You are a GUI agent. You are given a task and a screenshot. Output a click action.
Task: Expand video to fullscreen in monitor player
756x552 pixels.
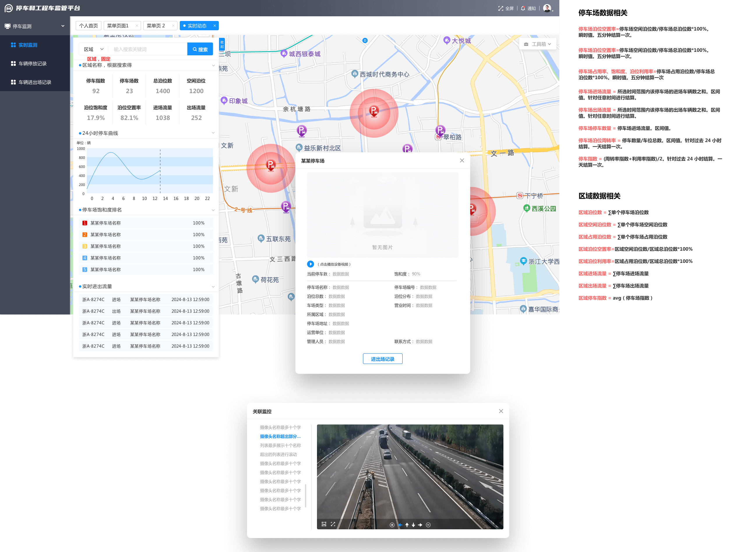click(x=333, y=524)
